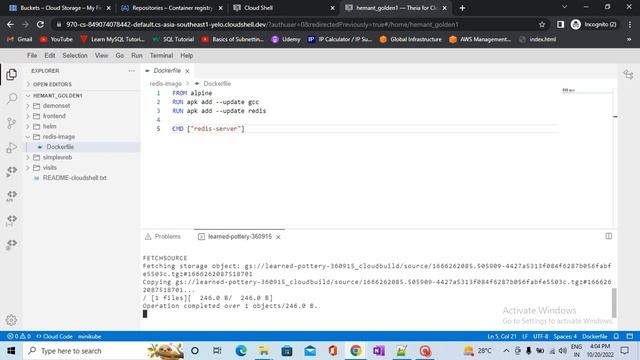Expand the simpleweb folder
The image size is (640, 360).
pyautogui.click(x=57, y=157)
